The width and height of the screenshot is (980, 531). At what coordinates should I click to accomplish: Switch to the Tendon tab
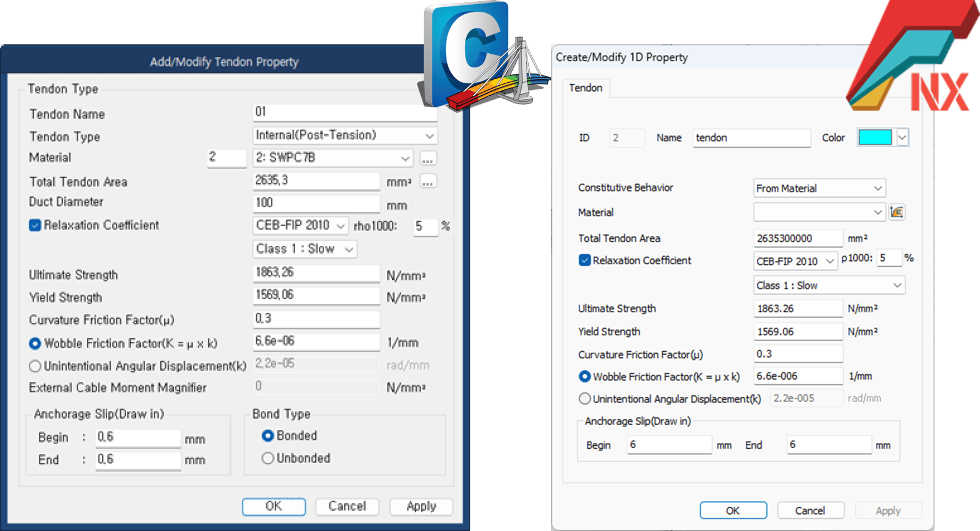[586, 88]
